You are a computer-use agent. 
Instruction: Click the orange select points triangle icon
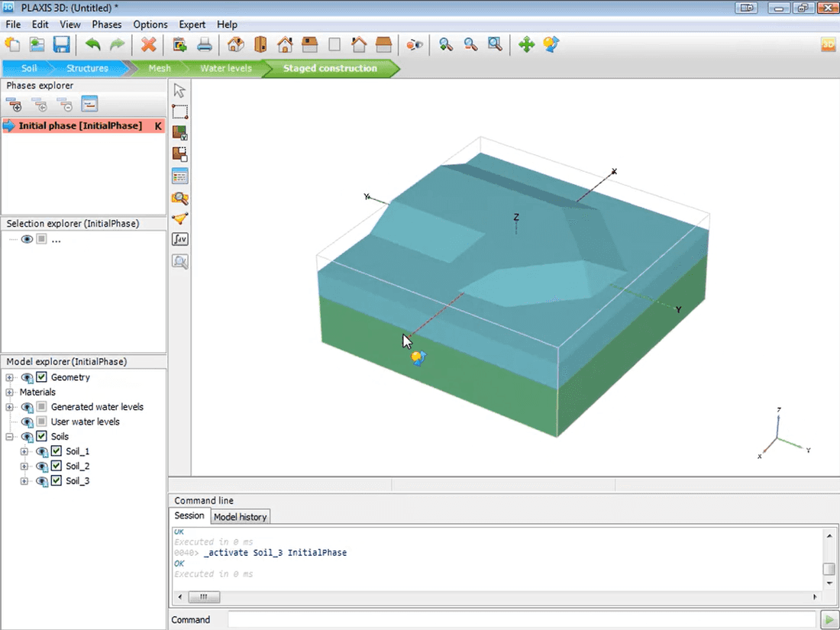pyautogui.click(x=180, y=218)
